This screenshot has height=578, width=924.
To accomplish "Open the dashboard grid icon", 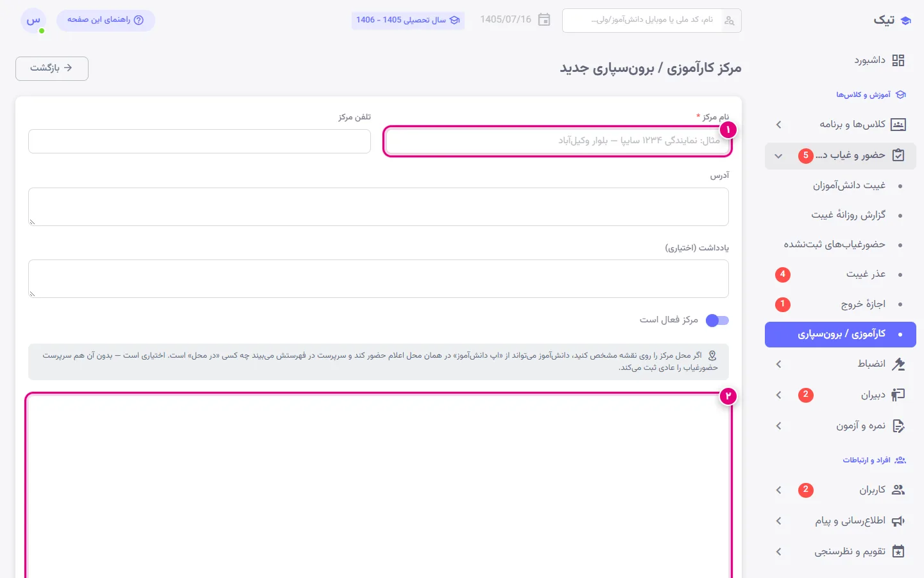I will pyautogui.click(x=898, y=60).
